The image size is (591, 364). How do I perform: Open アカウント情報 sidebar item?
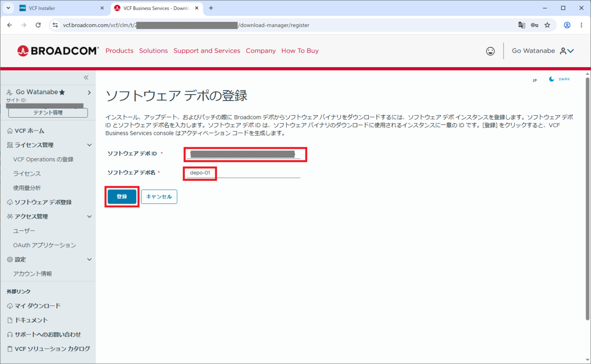(x=33, y=274)
